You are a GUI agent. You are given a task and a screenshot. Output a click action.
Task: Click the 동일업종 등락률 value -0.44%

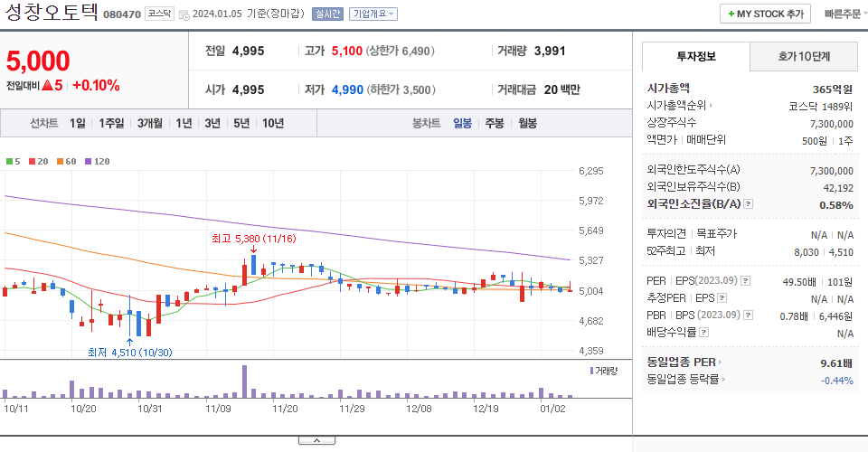[x=837, y=381]
